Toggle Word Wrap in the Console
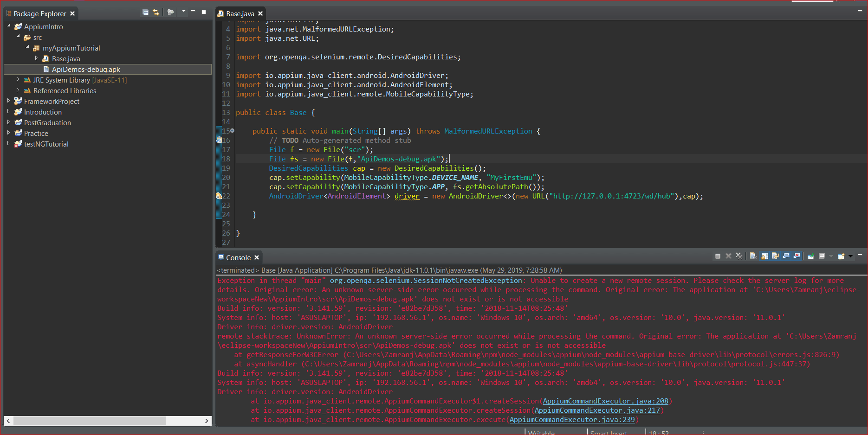The image size is (868, 435). [775, 256]
